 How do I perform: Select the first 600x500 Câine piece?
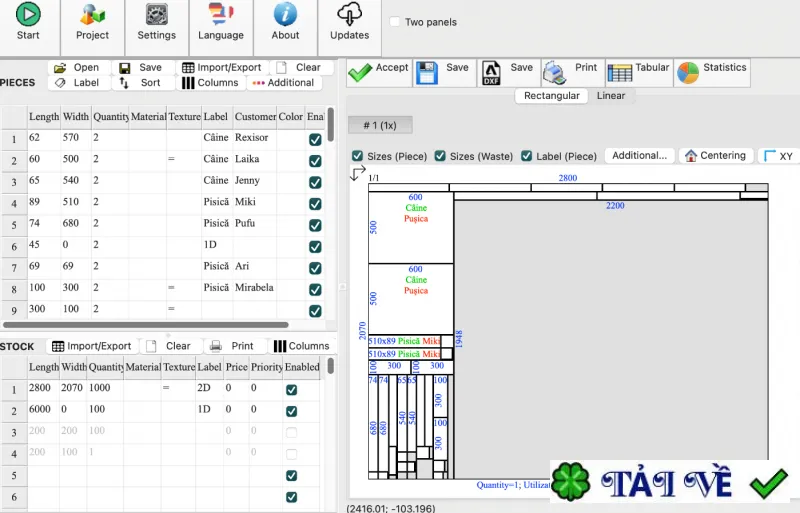tap(411, 228)
